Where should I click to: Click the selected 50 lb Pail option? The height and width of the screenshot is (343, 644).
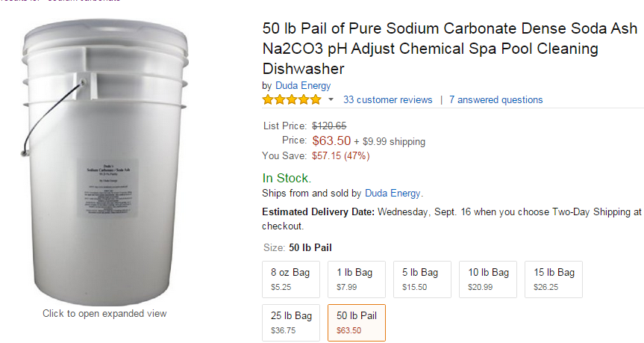(x=357, y=322)
